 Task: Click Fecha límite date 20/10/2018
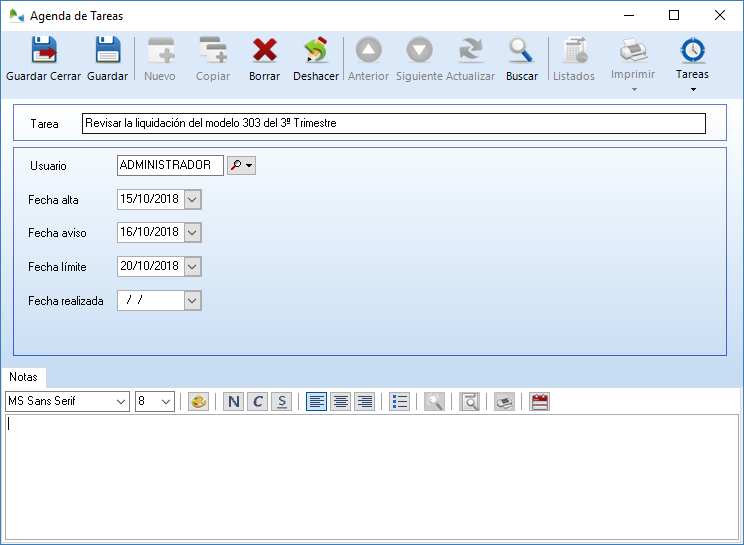click(150, 267)
